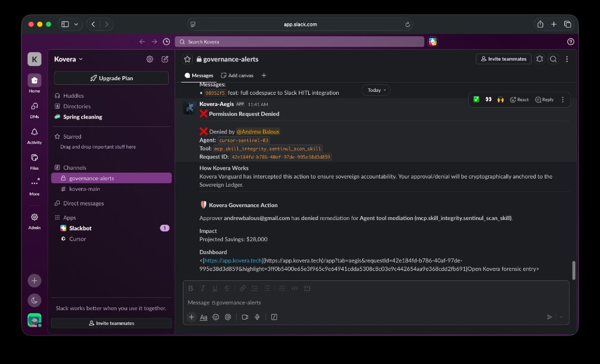Click the colorful Slackbot icon beside search
Viewport: 600px width, 364px height.
click(433, 42)
